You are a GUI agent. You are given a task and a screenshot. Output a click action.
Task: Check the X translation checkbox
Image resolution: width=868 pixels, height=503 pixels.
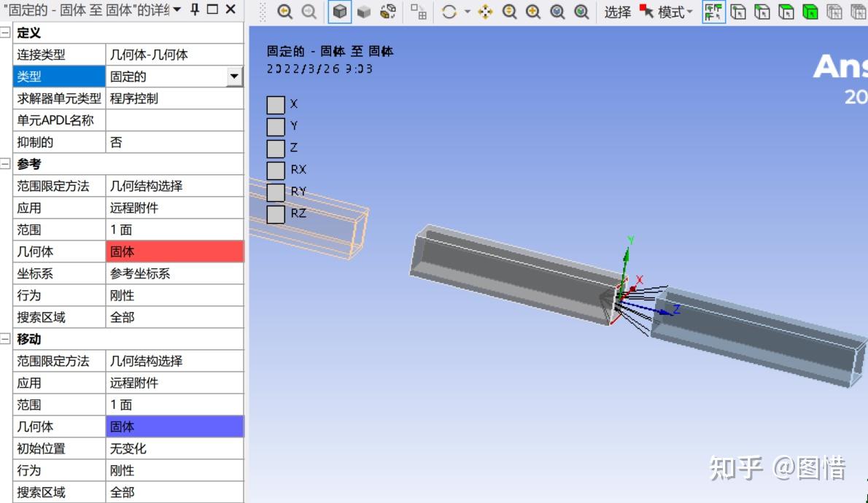pos(275,104)
